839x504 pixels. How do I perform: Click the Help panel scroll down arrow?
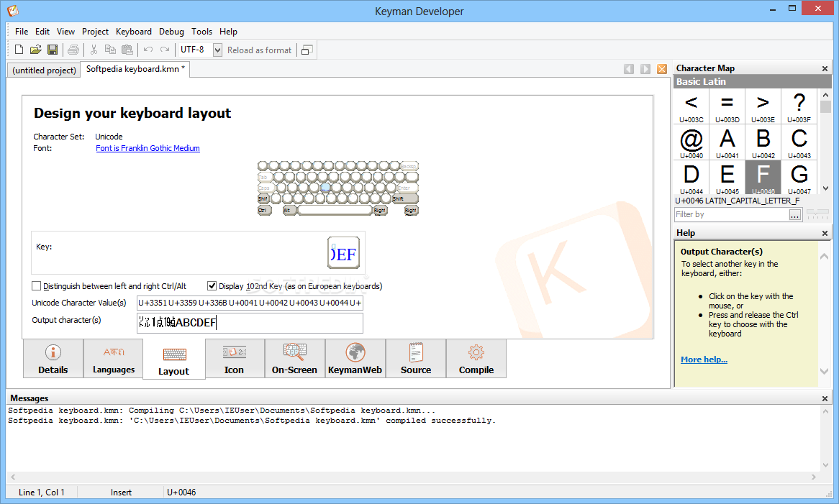point(825,371)
